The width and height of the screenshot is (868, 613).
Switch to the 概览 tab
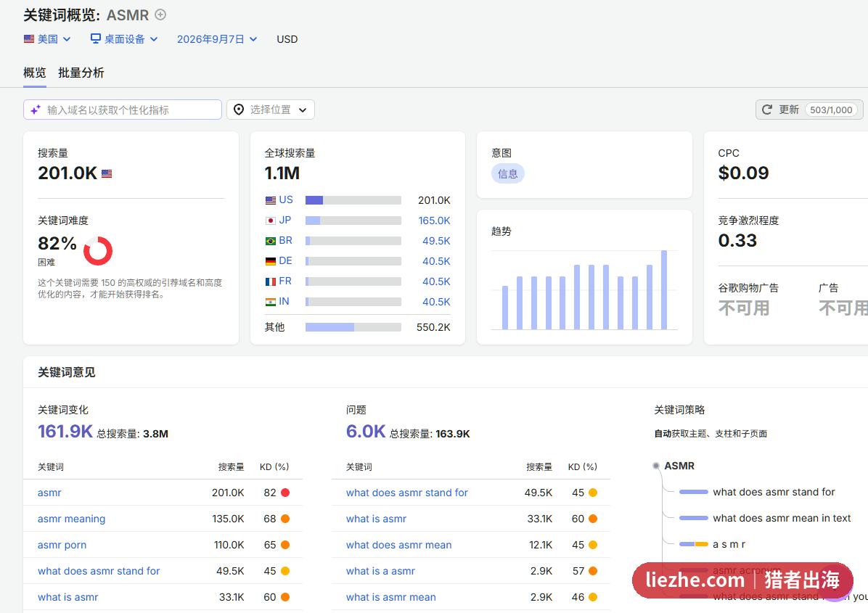click(x=34, y=73)
